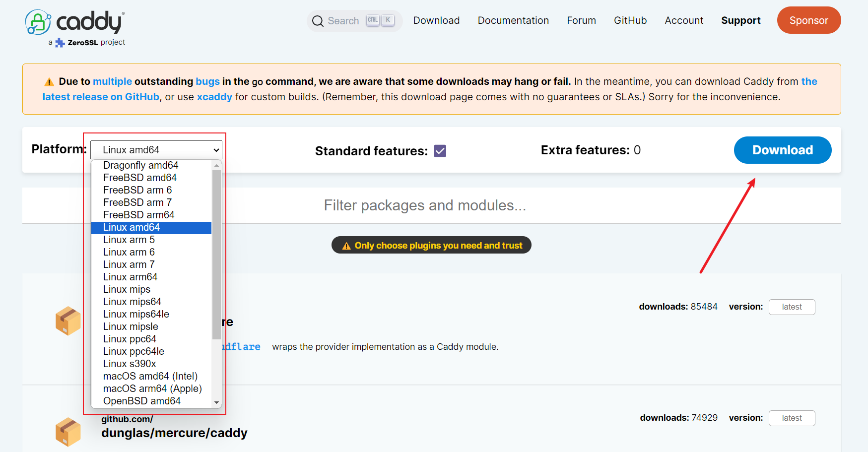Click version field for the 74929 downloads plugin
The width and height of the screenshot is (868, 452).
(792, 418)
